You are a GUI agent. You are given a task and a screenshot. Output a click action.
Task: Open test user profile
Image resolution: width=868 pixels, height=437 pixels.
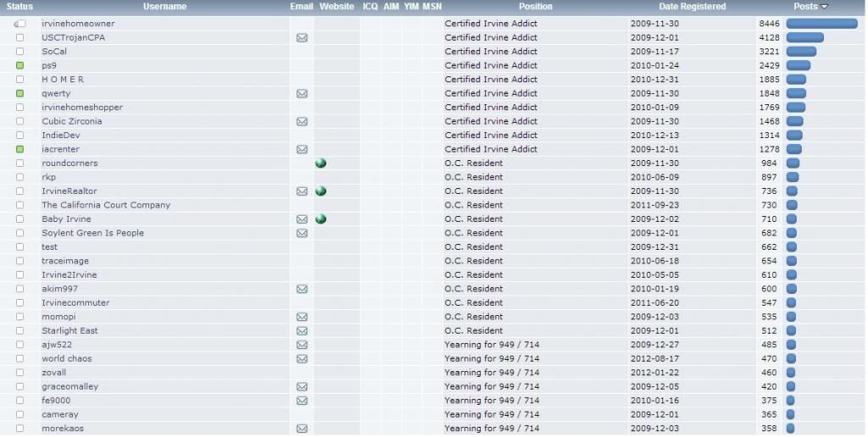coord(49,246)
